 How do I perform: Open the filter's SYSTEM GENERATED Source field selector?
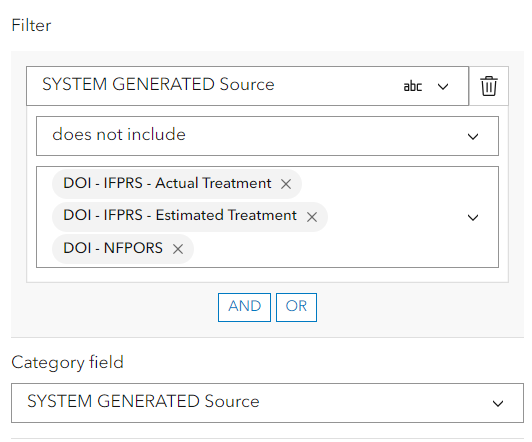pos(247,86)
